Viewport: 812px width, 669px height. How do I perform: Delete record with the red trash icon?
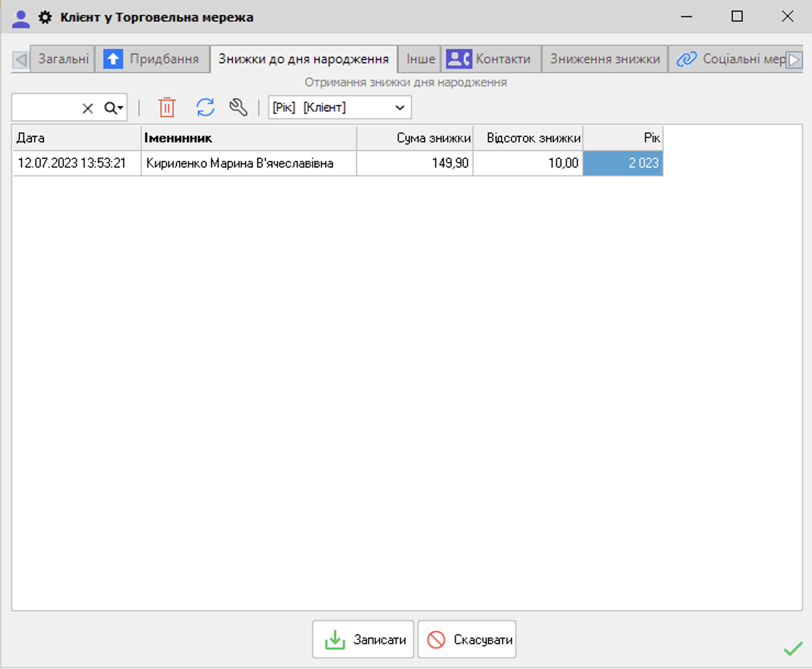coord(167,107)
